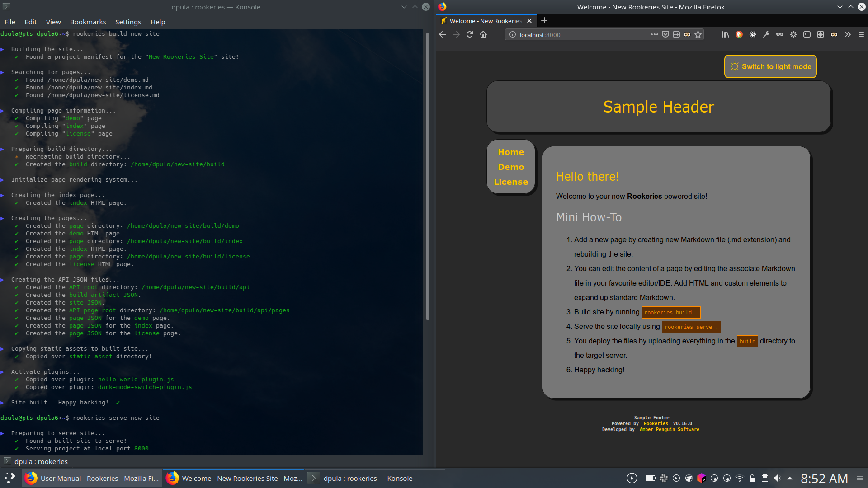This screenshot has width=868, height=488.
Task: Open new browser tab using plus button
Action: (x=544, y=20)
